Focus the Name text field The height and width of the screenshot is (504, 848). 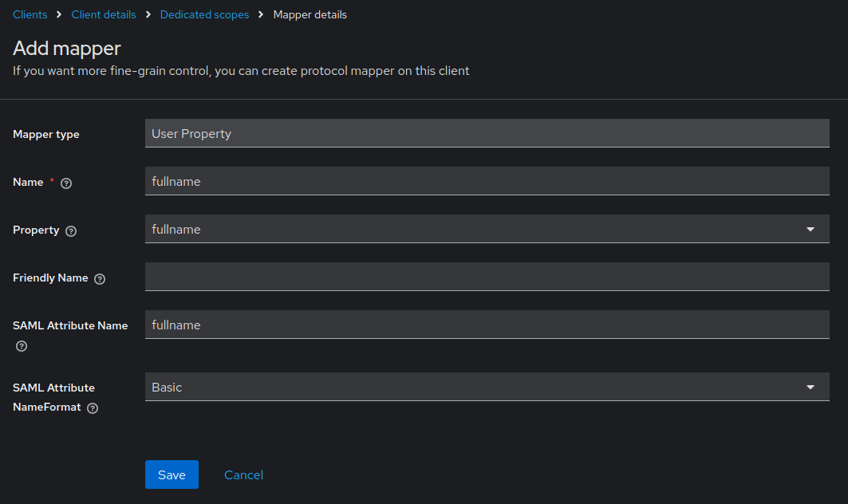point(487,181)
